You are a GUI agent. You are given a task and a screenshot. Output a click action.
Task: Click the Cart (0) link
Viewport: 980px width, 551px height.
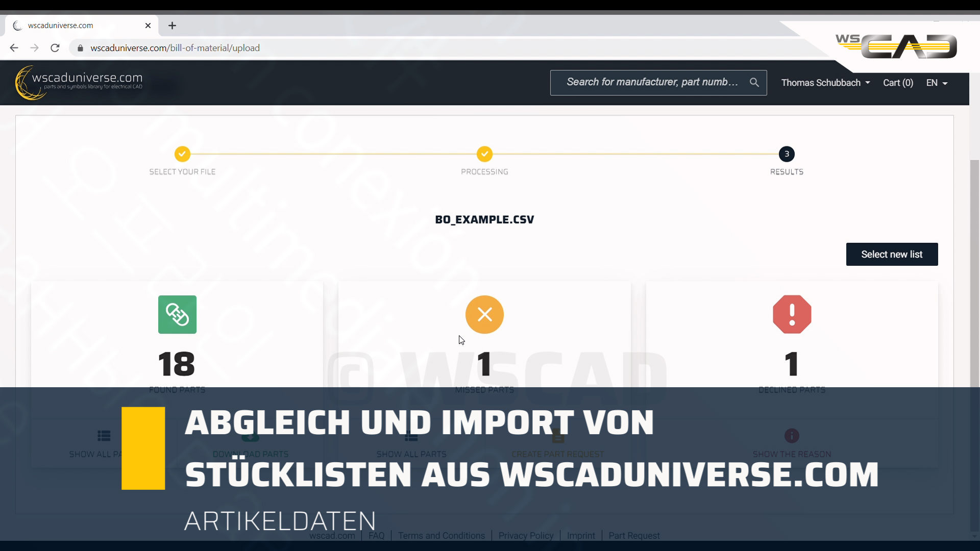898,82
